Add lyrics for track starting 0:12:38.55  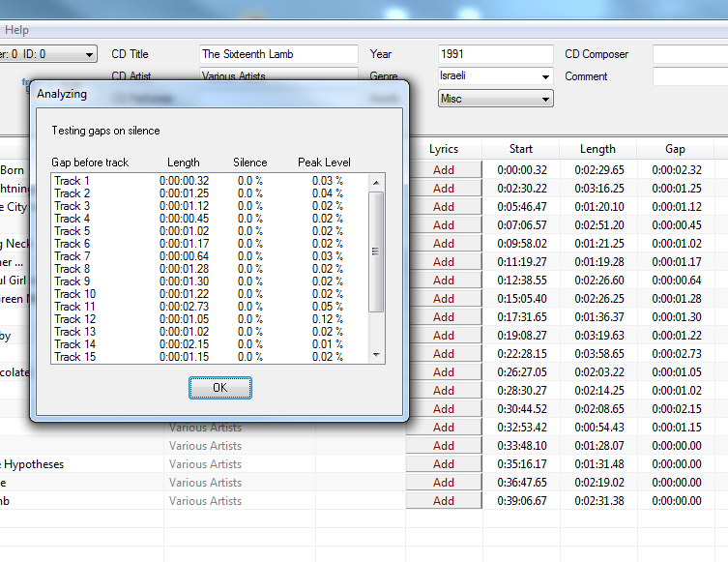[444, 281]
